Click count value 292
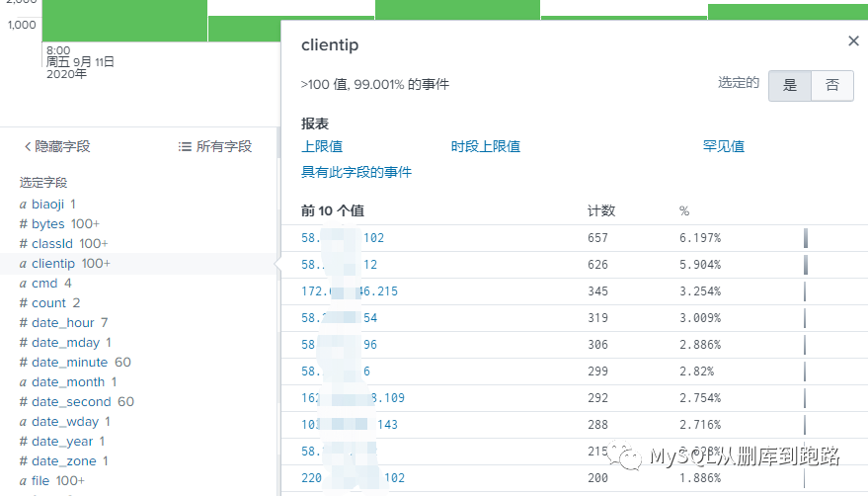 (x=597, y=397)
